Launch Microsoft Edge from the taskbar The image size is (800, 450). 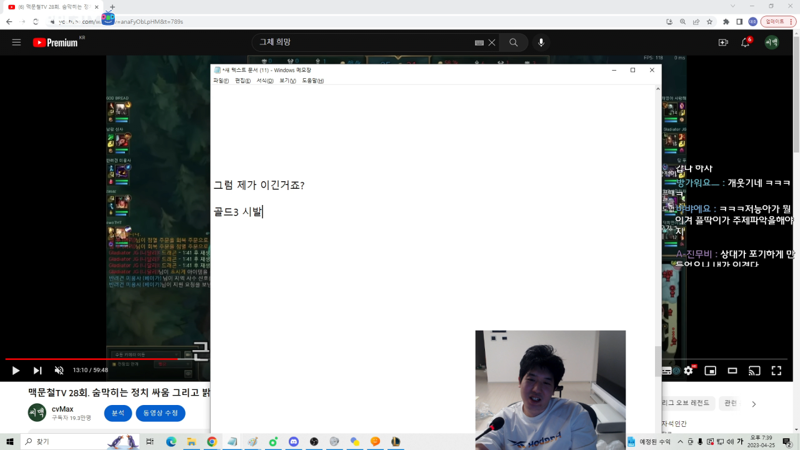[x=171, y=441]
